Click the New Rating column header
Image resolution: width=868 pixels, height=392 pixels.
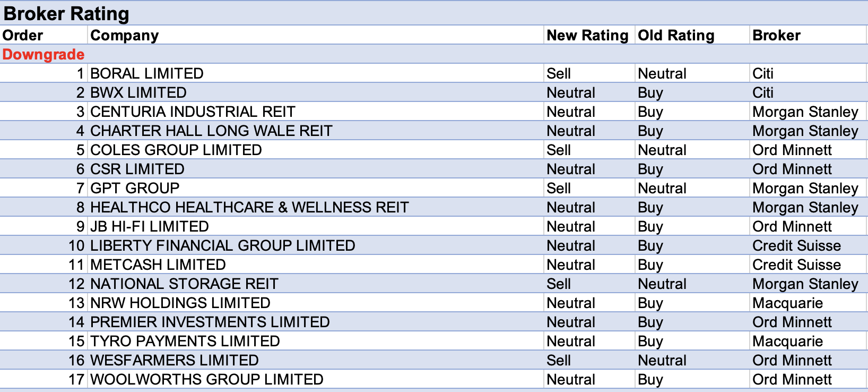[587, 36]
